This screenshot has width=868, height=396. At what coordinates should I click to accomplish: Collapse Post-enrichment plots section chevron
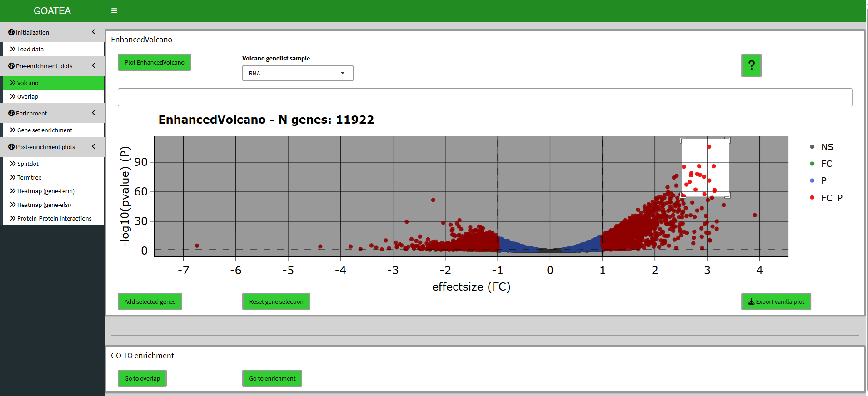click(x=94, y=146)
